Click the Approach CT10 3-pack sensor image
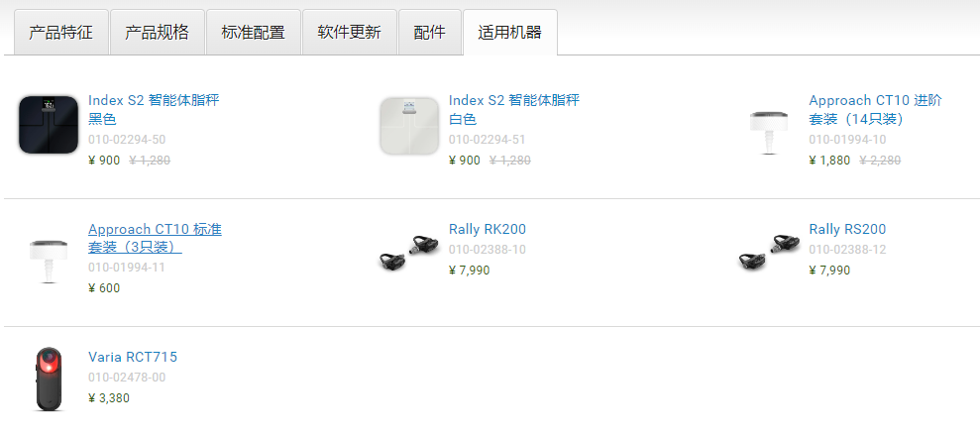 (x=49, y=261)
